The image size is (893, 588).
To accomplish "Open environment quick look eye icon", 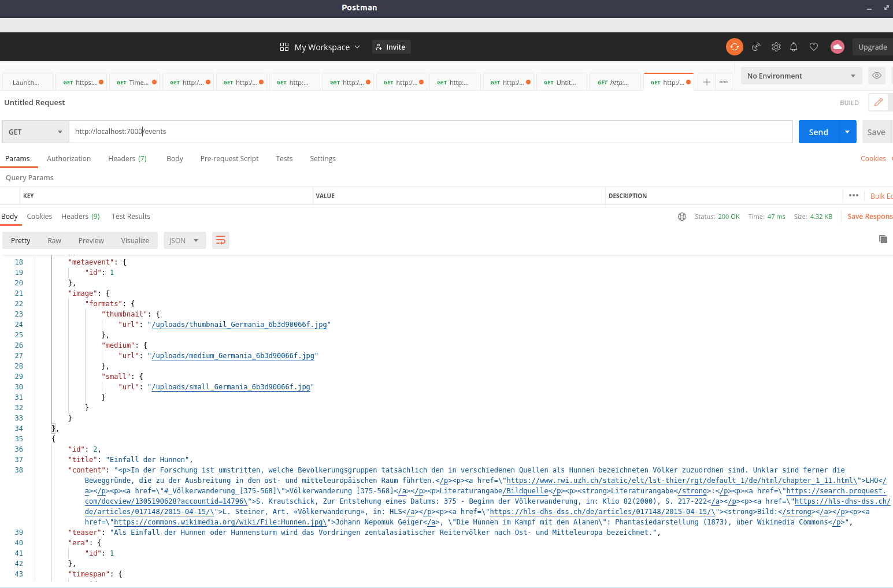I will pyautogui.click(x=877, y=76).
